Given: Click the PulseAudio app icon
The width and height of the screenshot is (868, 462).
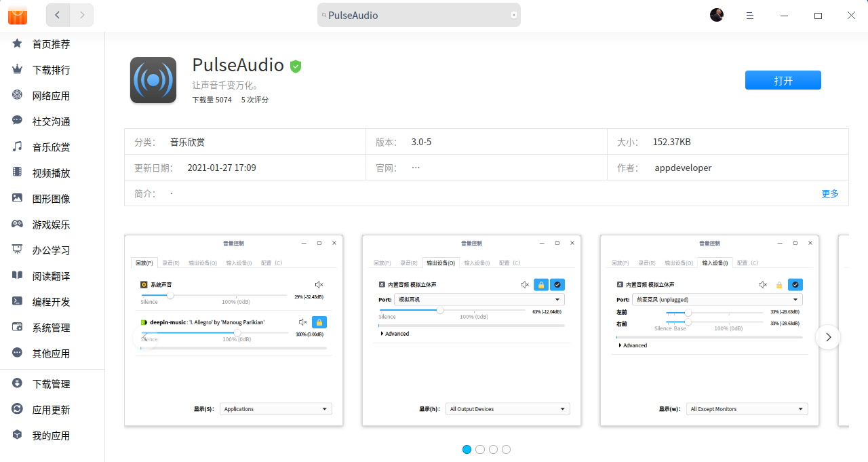Looking at the screenshot, I should pos(153,80).
